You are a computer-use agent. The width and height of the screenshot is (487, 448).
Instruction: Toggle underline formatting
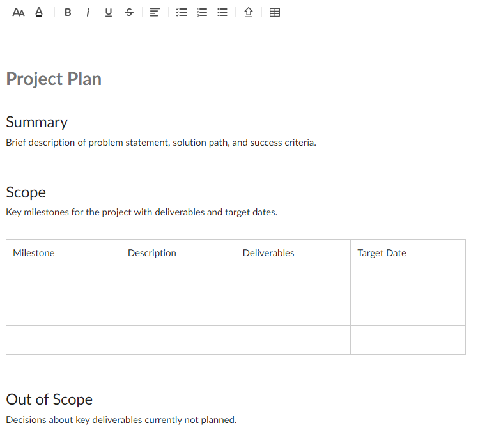pos(108,12)
